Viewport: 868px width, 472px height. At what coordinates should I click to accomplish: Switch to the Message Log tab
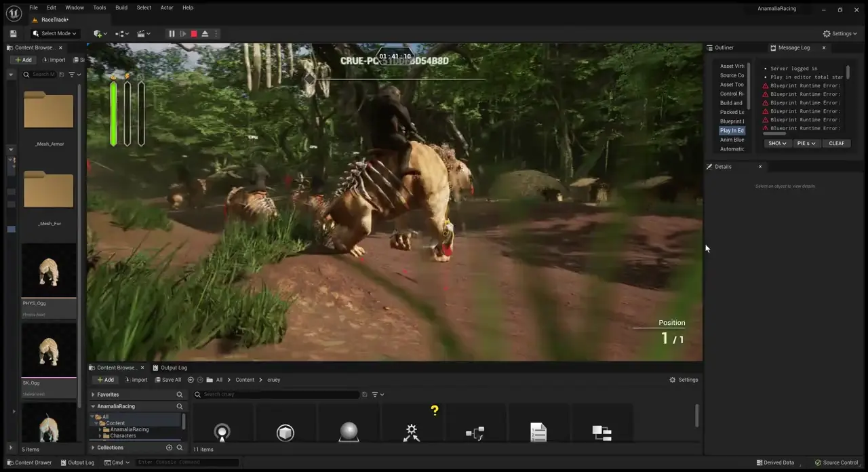click(x=794, y=47)
